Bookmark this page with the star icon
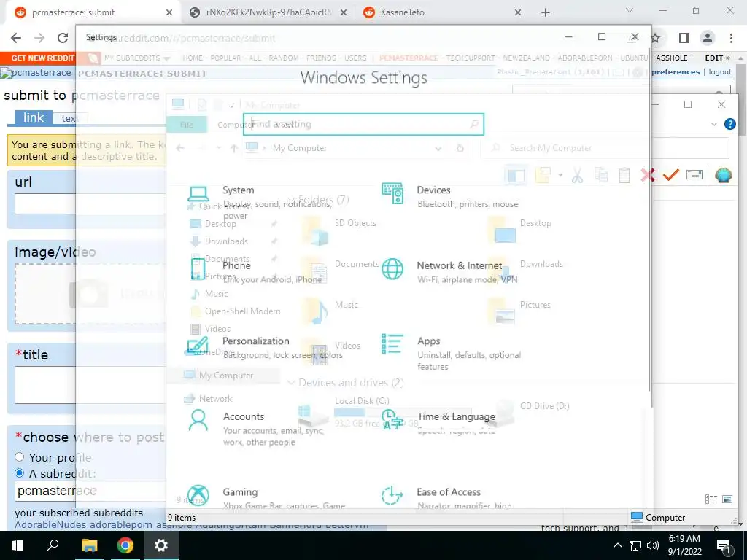 (x=656, y=38)
